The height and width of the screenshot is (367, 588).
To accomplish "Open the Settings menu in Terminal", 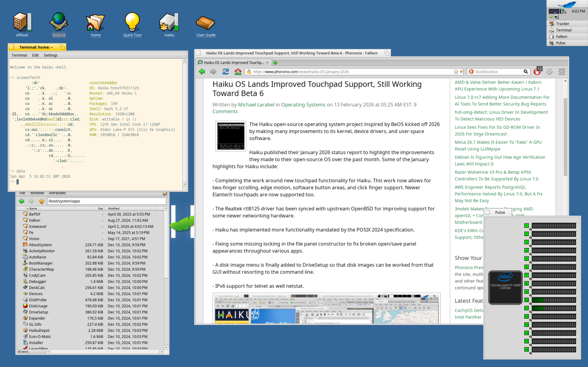I will click(x=50, y=55).
